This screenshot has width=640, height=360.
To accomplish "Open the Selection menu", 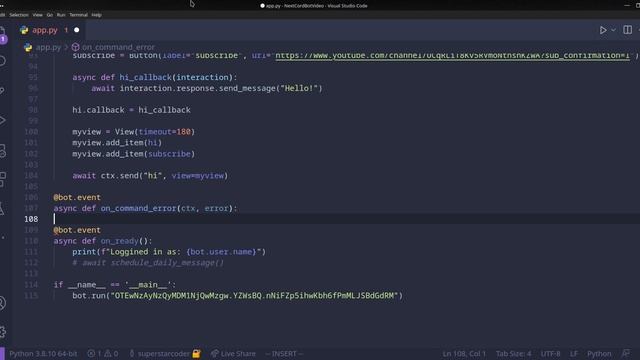I will click(19, 15).
